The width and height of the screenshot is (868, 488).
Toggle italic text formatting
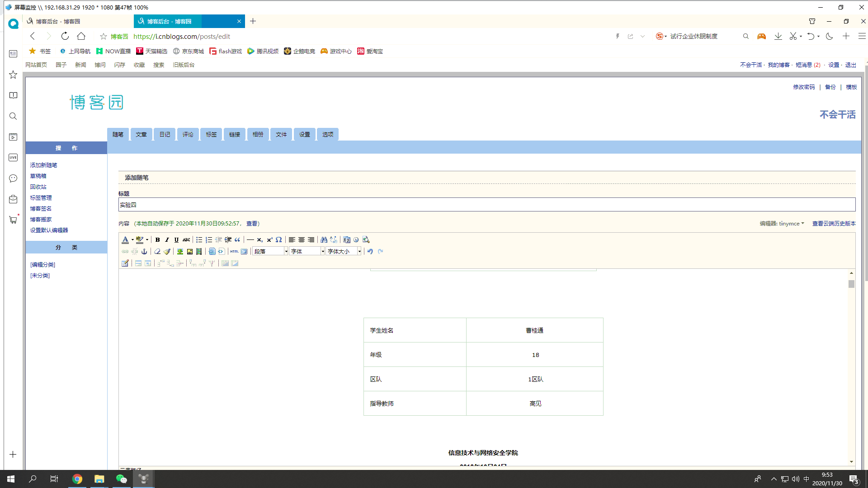pos(167,240)
